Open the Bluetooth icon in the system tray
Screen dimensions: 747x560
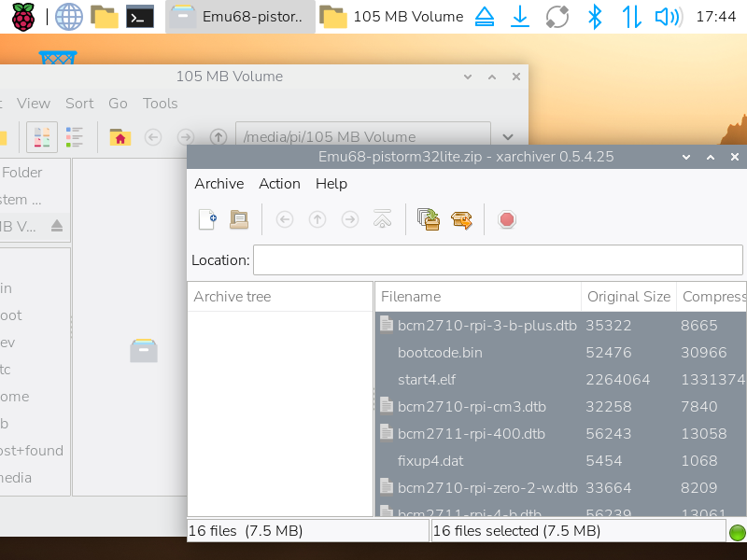coord(595,16)
